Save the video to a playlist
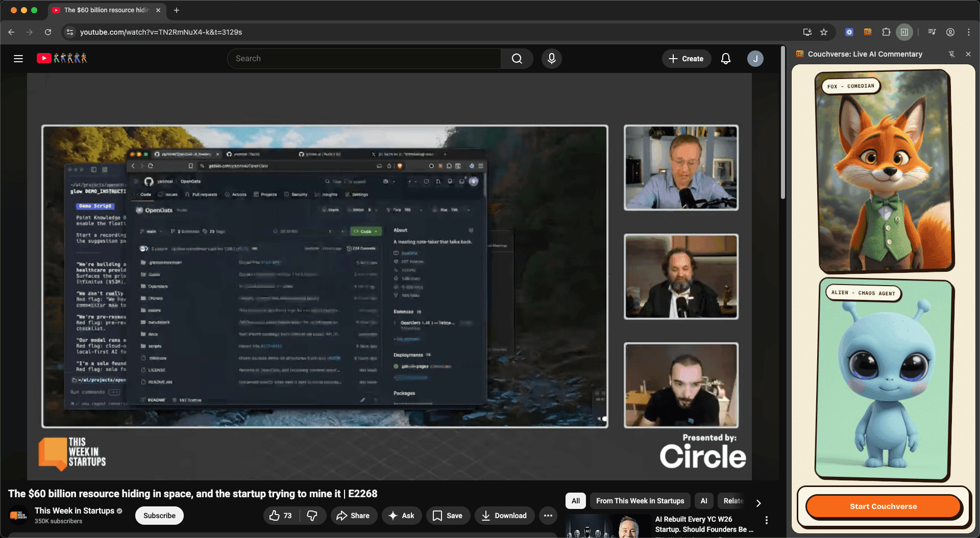Screen dimensions: 980x538 point(448,516)
